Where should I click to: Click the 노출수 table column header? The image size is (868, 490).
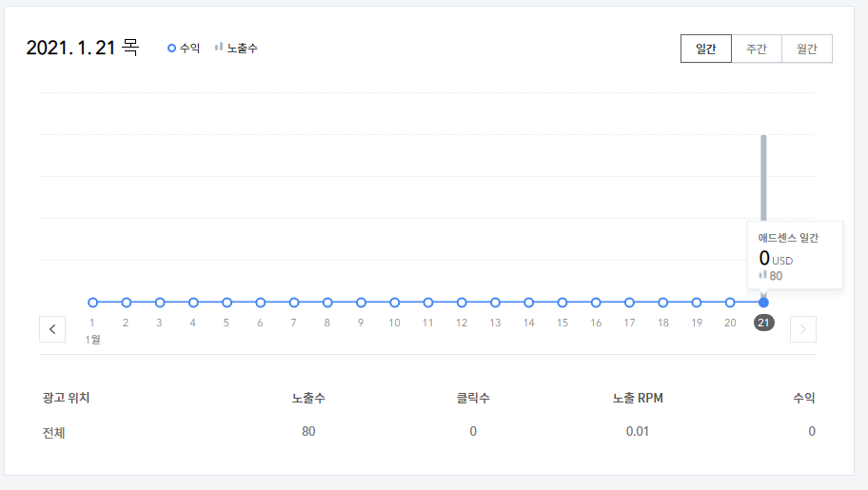[308, 398]
